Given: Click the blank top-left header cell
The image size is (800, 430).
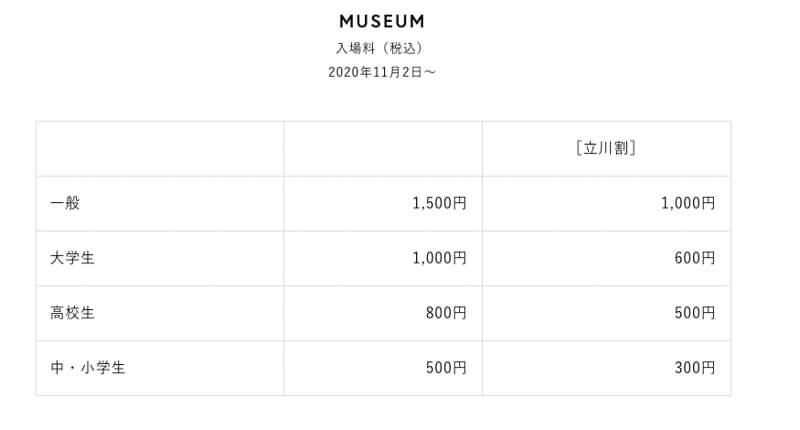Looking at the screenshot, I should point(160,149).
